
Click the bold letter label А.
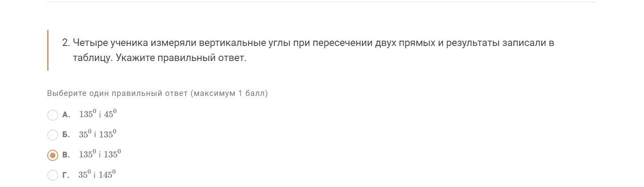(66, 115)
